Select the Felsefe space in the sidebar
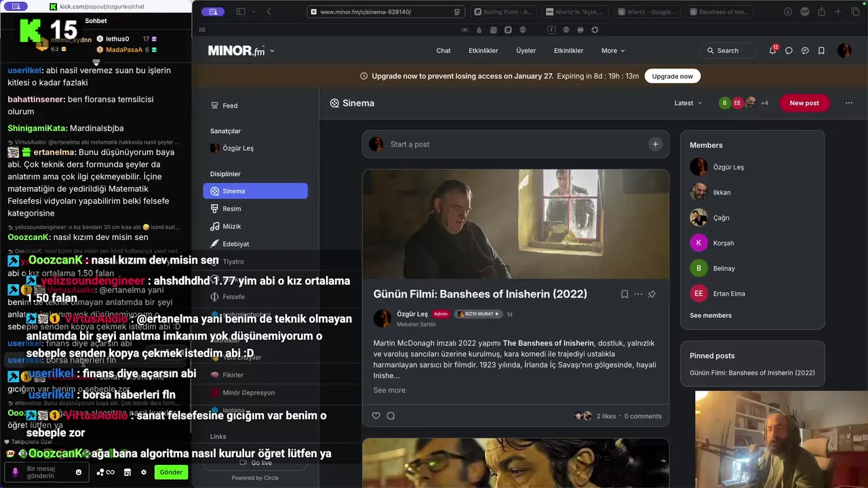Screen dimensions: 868x488 pos(255,297)
